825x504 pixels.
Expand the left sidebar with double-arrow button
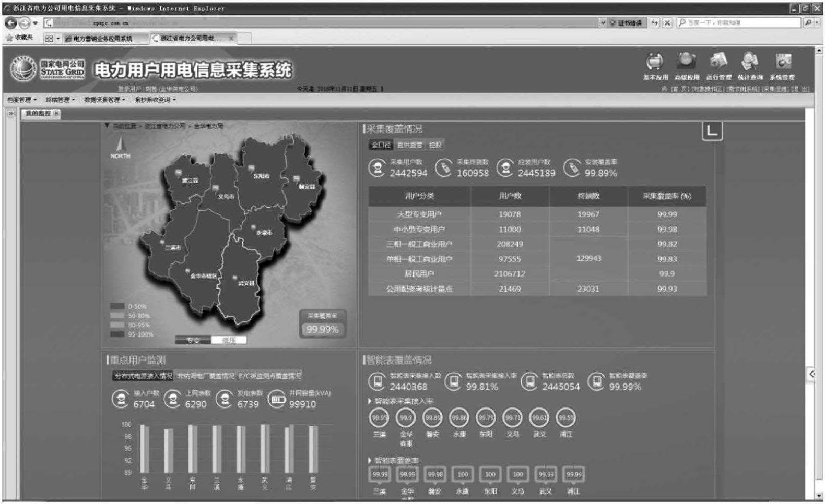tap(11, 113)
